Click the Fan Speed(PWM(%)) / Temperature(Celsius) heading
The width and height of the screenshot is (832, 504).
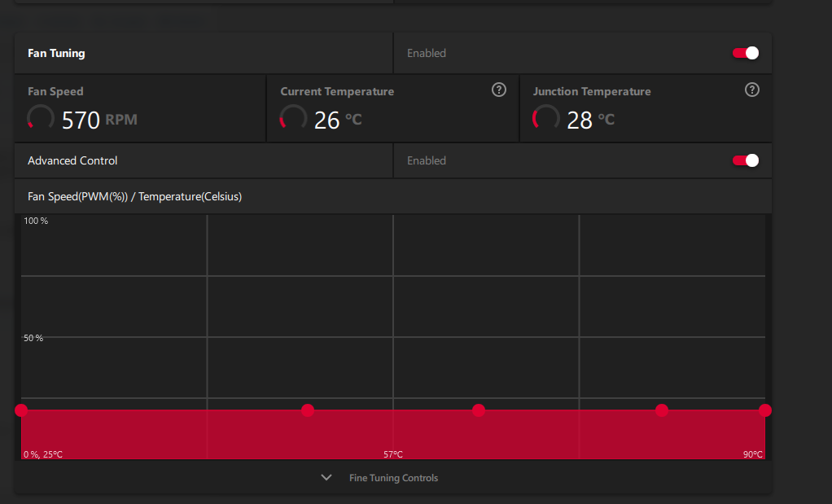135,196
